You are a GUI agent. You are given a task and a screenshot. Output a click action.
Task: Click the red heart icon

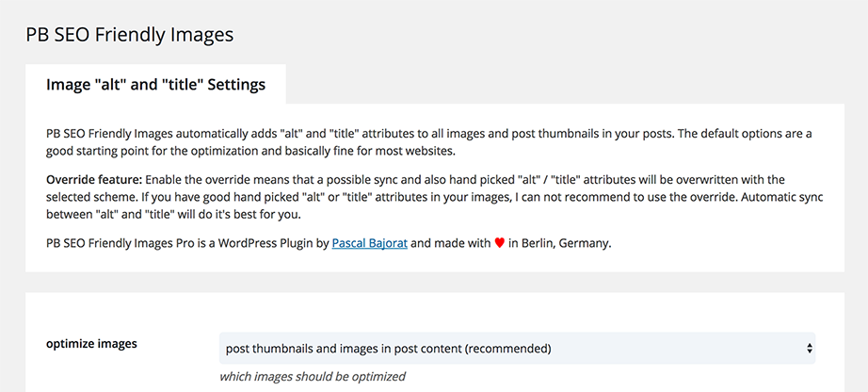[x=499, y=243]
